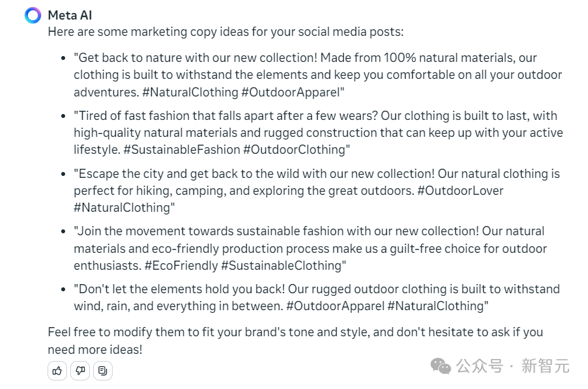Click the Meta AI sender name
The image size is (588, 389).
pos(70,15)
